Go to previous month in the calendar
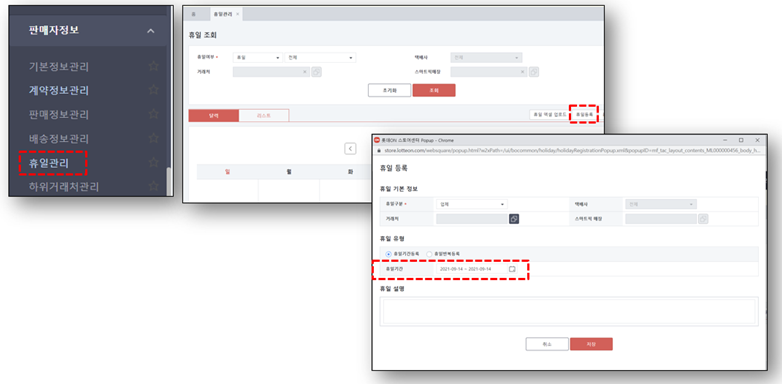This screenshot has height=386, width=782. click(x=351, y=148)
